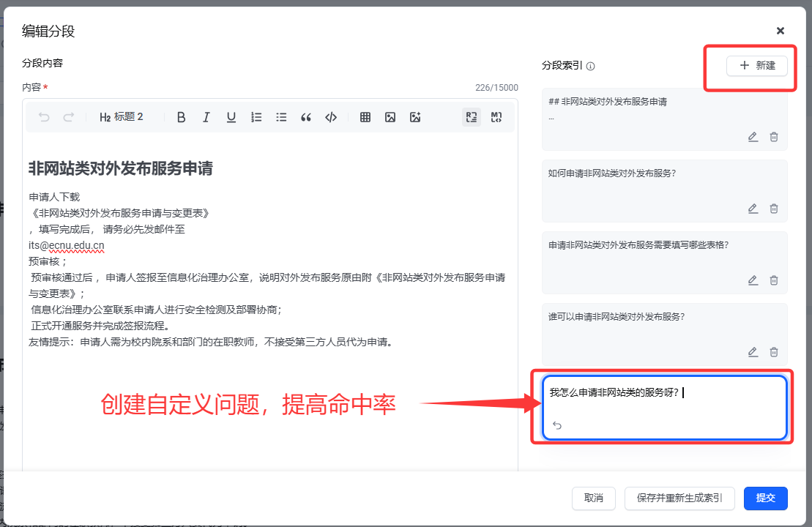The width and height of the screenshot is (812, 527).
Task: Switch to rich text editing mode
Action: [472, 117]
